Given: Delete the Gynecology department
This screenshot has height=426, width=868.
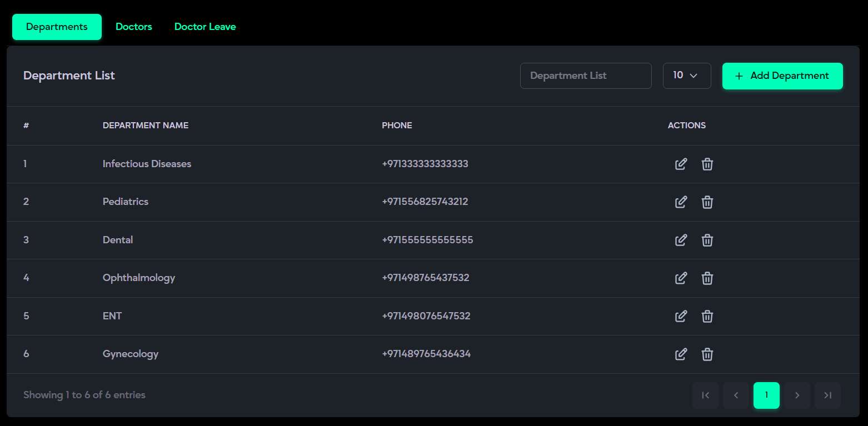Looking at the screenshot, I should (x=707, y=354).
